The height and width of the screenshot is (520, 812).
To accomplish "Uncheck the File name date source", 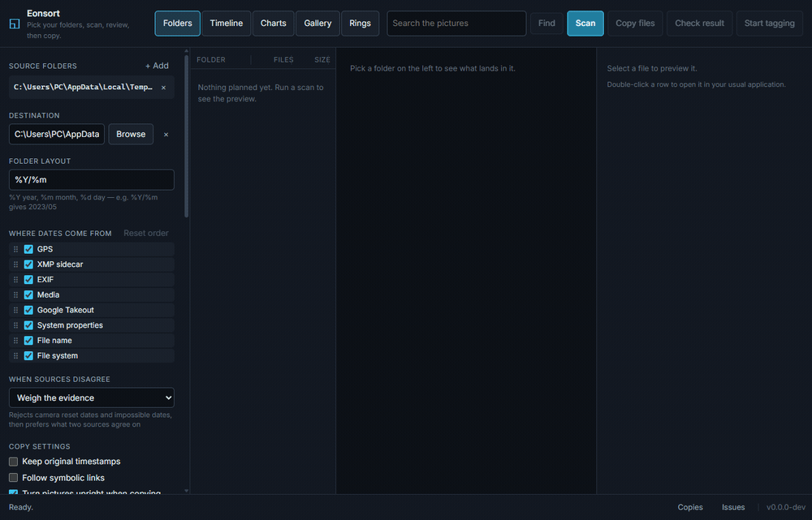I will point(28,341).
